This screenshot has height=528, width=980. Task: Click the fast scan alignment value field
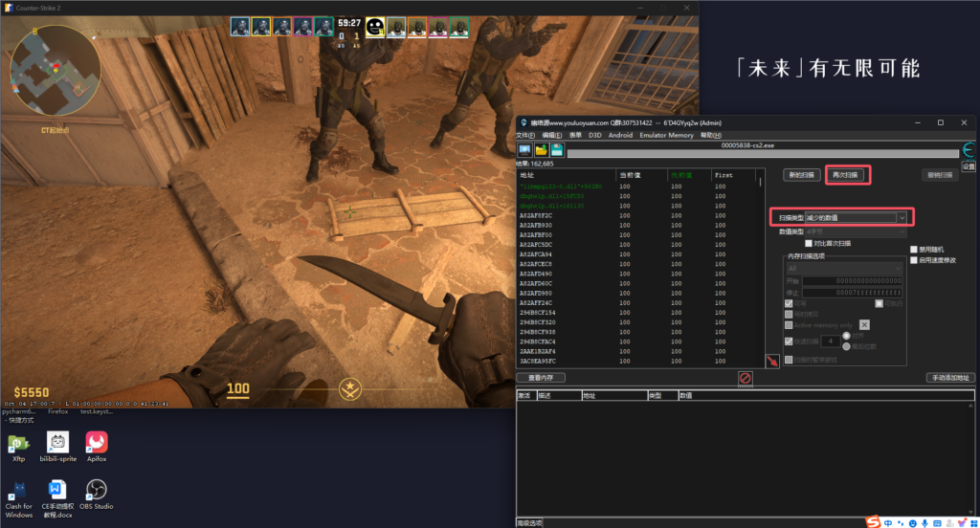point(831,341)
